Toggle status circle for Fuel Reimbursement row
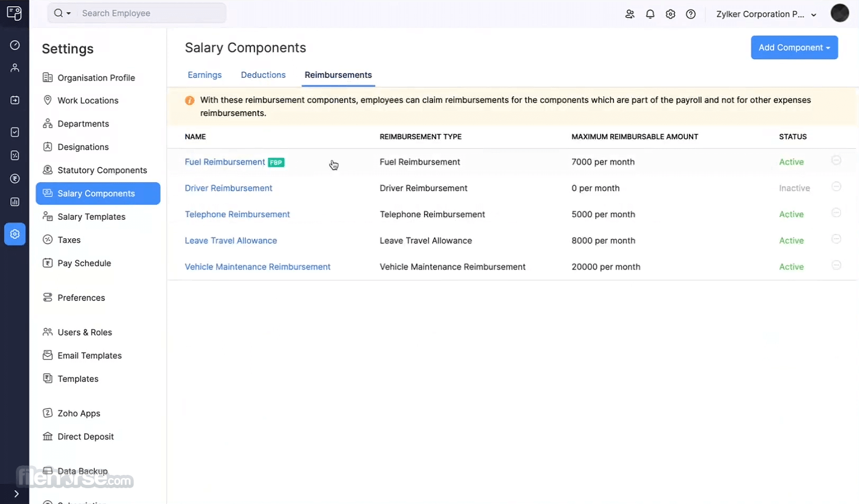Screen dimensions: 859x504 [836, 160]
